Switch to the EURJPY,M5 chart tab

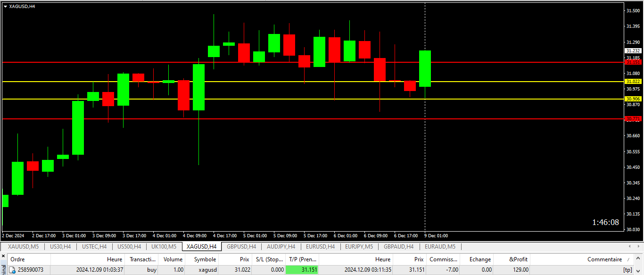359,246
